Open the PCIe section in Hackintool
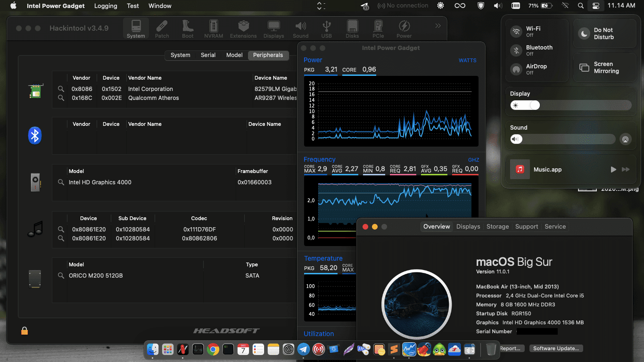 [378, 29]
